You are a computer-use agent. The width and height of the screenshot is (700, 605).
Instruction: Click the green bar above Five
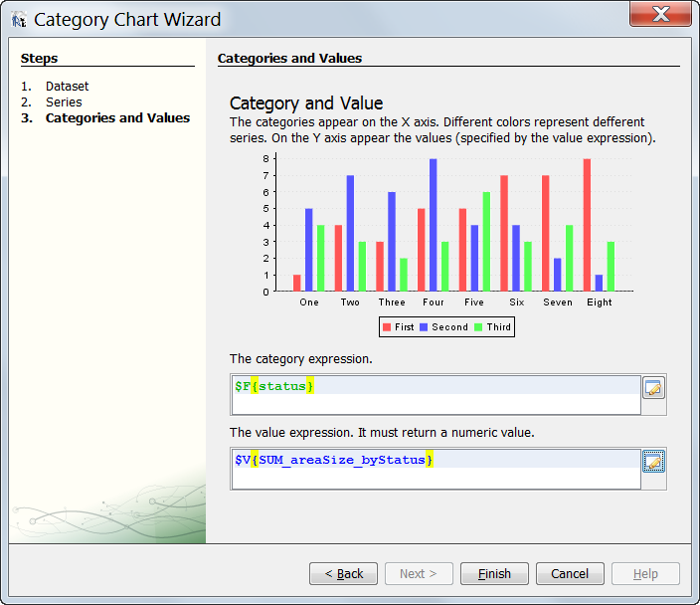486,242
